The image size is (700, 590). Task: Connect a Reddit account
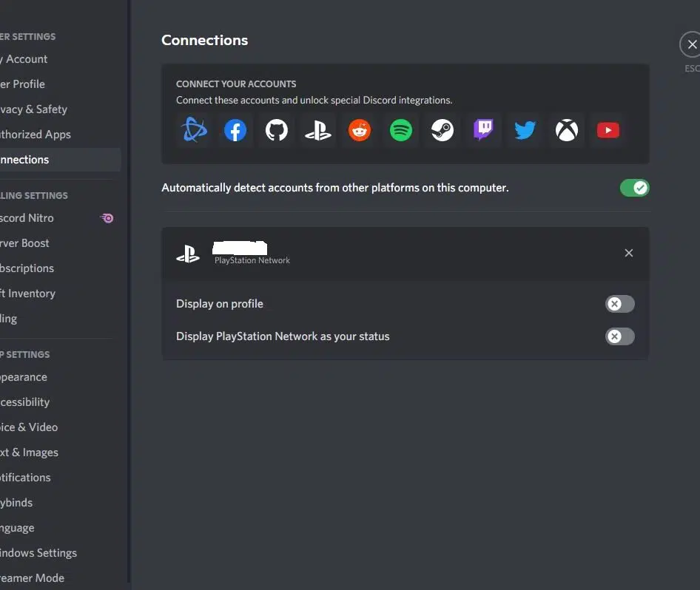(360, 130)
